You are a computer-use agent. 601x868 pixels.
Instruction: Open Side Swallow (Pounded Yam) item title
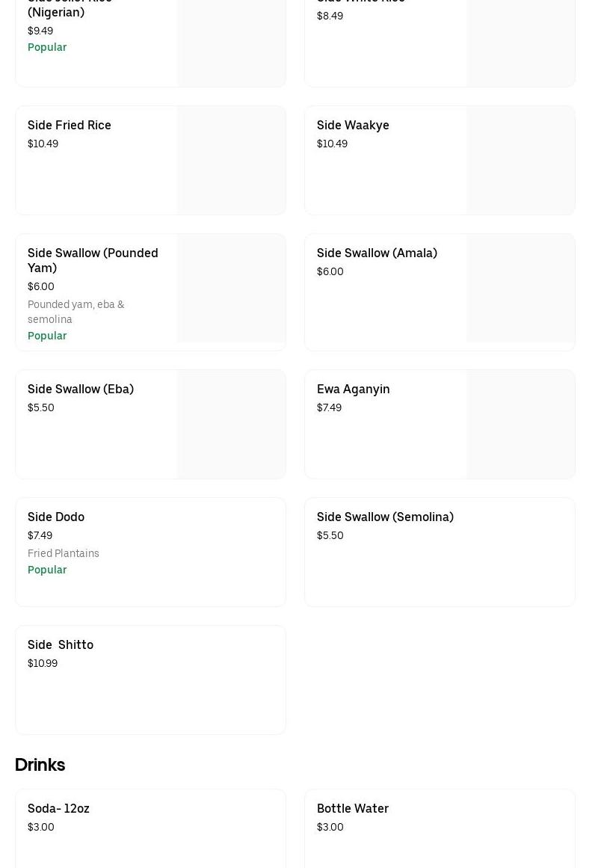[93, 260]
